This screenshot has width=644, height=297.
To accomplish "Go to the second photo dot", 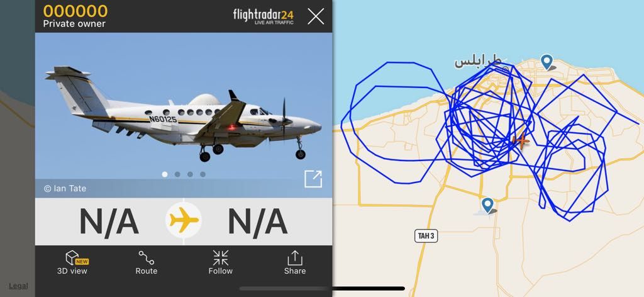I will (x=177, y=174).
